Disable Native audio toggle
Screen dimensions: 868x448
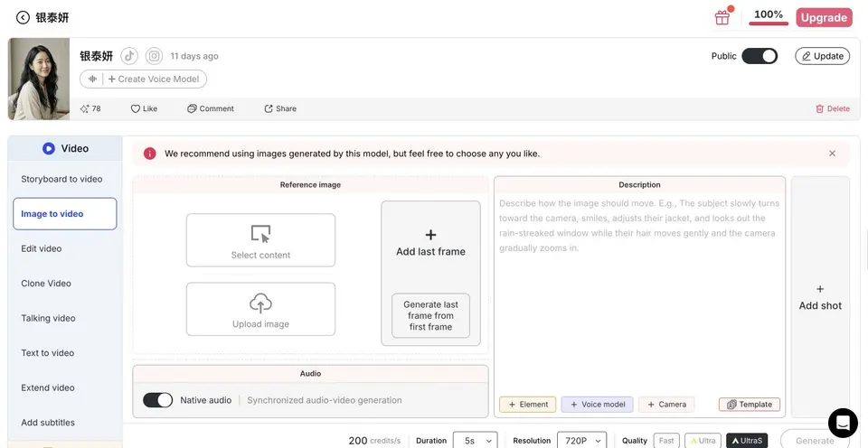(x=157, y=400)
